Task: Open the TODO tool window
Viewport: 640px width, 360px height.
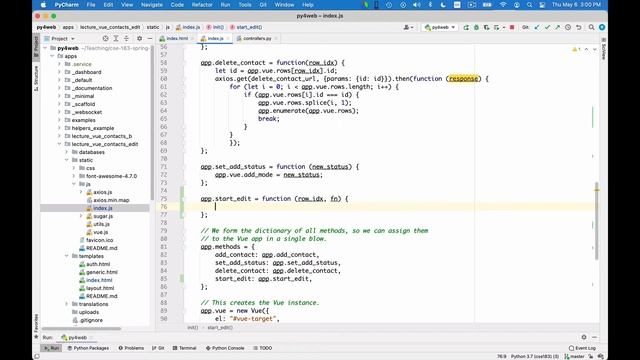Action: 262,348
